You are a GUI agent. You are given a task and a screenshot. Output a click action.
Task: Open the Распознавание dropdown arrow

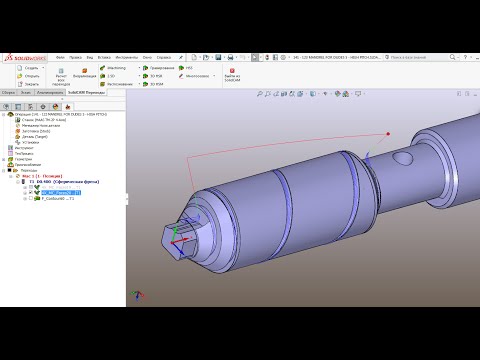(x=139, y=84)
